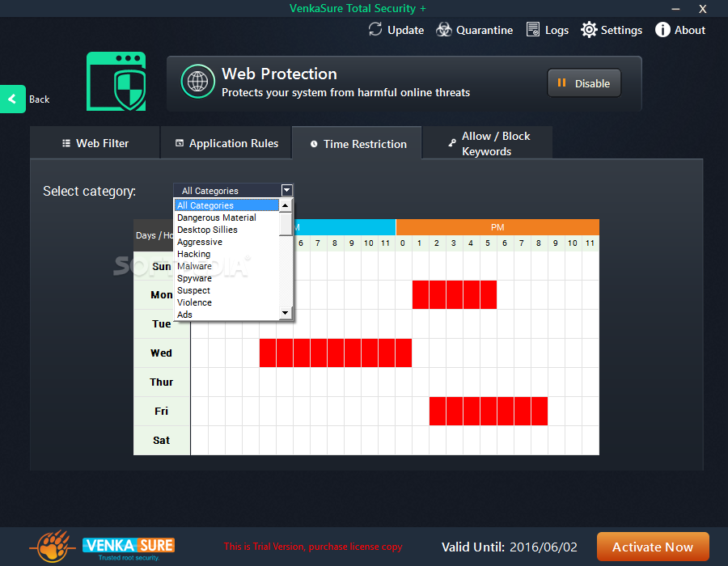Click category list scroll-up arrow

[x=286, y=205]
